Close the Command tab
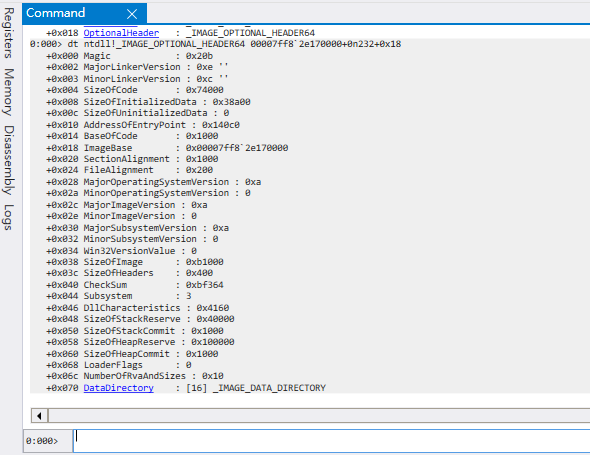Image resolution: width=590 pixels, height=455 pixels. pyautogui.click(x=132, y=14)
